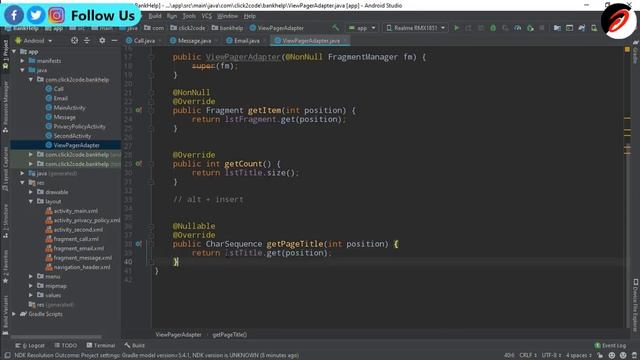Open the Terminal tool window
The width and height of the screenshot is (640, 360).
point(101,345)
